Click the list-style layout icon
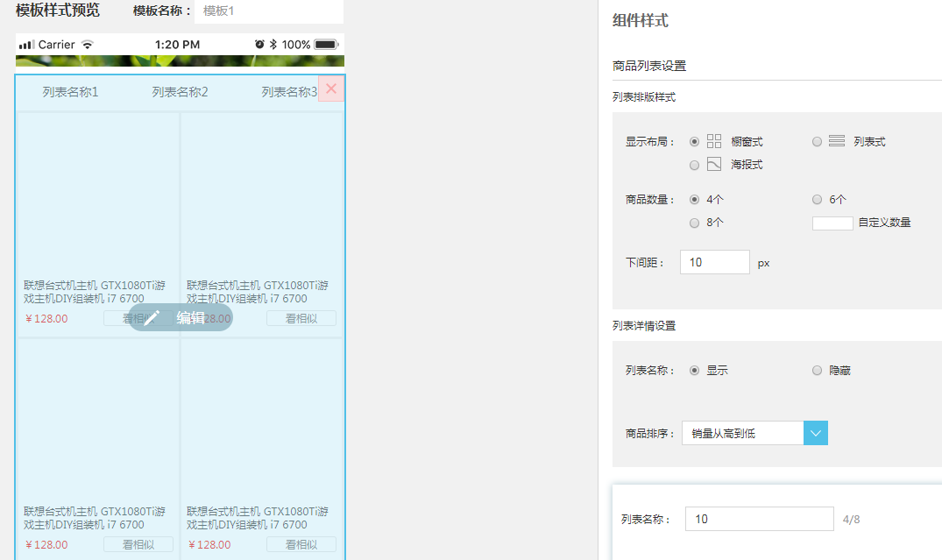The width and height of the screenshot is (942, 560). [x=836, y=141]
